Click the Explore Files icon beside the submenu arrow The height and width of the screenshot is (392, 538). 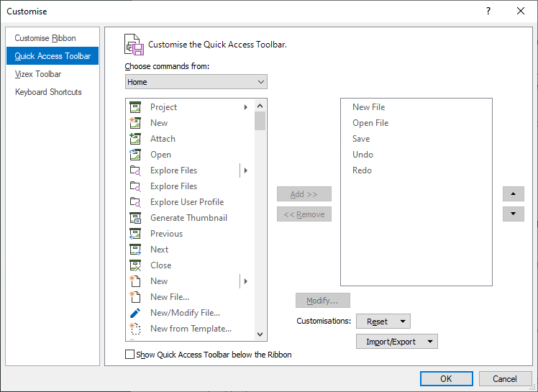(x=135, y=170)
